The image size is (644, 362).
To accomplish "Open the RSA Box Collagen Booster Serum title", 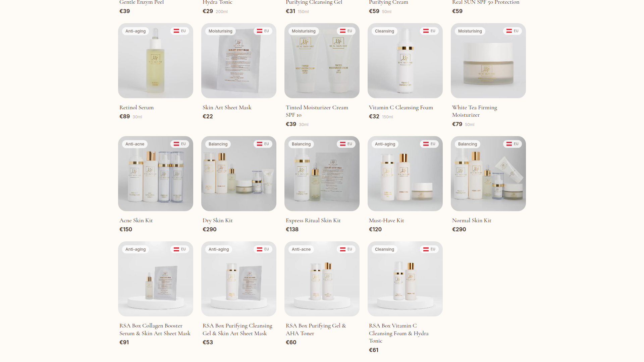I will [x=155, y=329].
